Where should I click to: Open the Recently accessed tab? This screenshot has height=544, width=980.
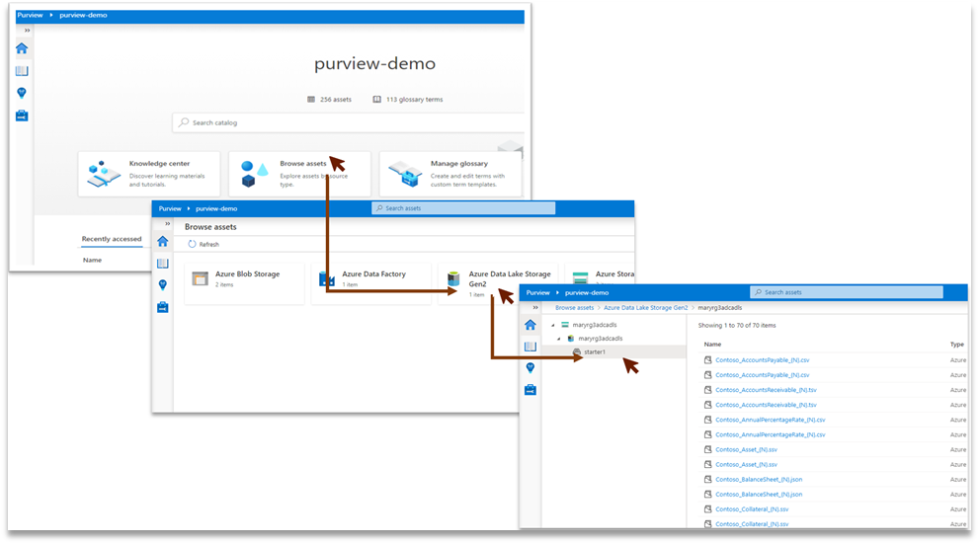point(112,239)
